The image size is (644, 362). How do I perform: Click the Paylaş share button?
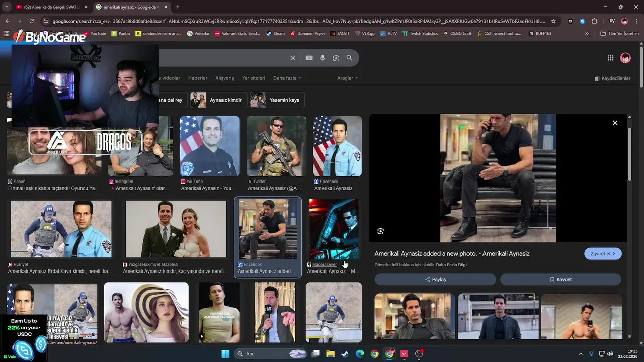(x=435, y=279)
